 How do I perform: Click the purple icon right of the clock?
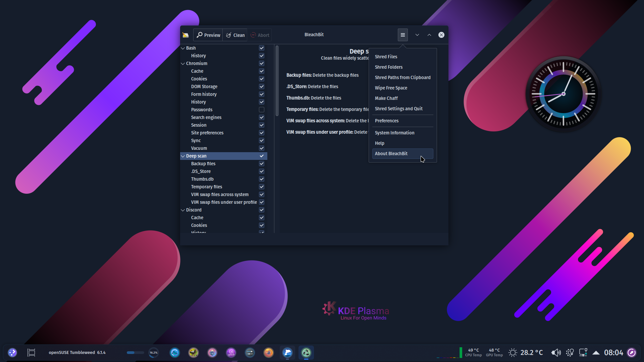coord(632,353)
